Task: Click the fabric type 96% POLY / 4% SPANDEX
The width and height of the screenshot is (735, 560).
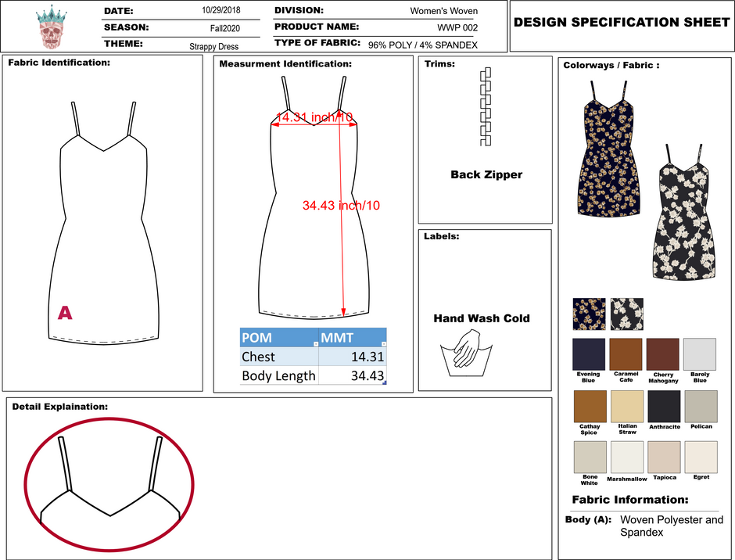Action: point(423,45)
